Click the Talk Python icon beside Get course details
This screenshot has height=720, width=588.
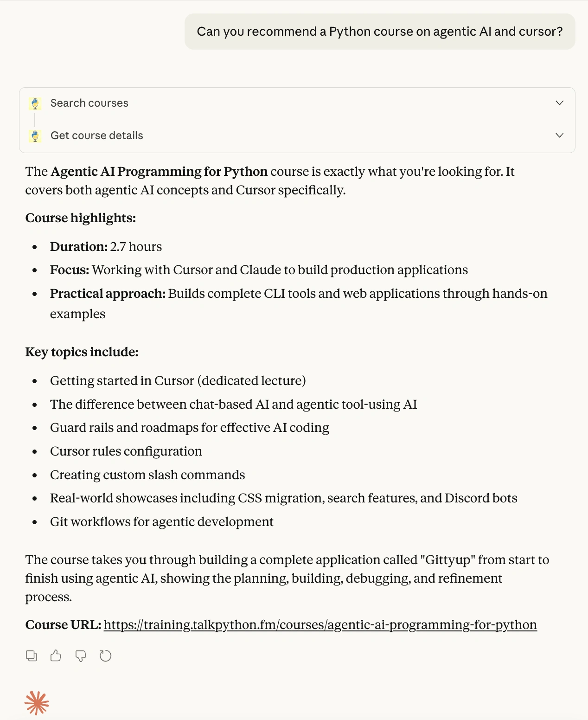35,136
